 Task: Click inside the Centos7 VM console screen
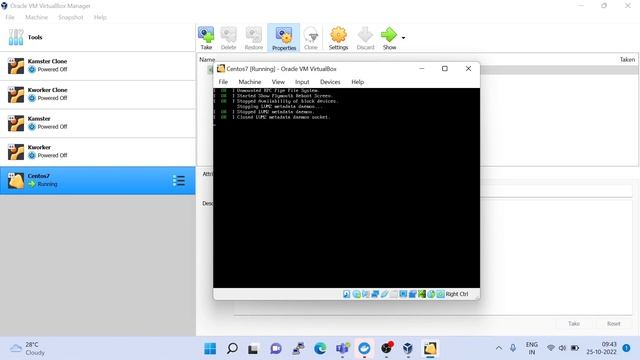(x=346, y=188)
